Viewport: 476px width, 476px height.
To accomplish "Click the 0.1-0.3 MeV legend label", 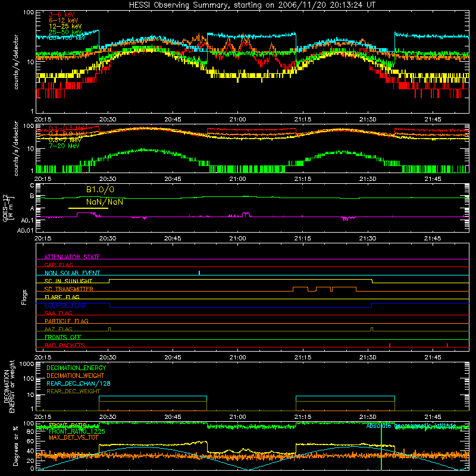I will click(68, 128).
